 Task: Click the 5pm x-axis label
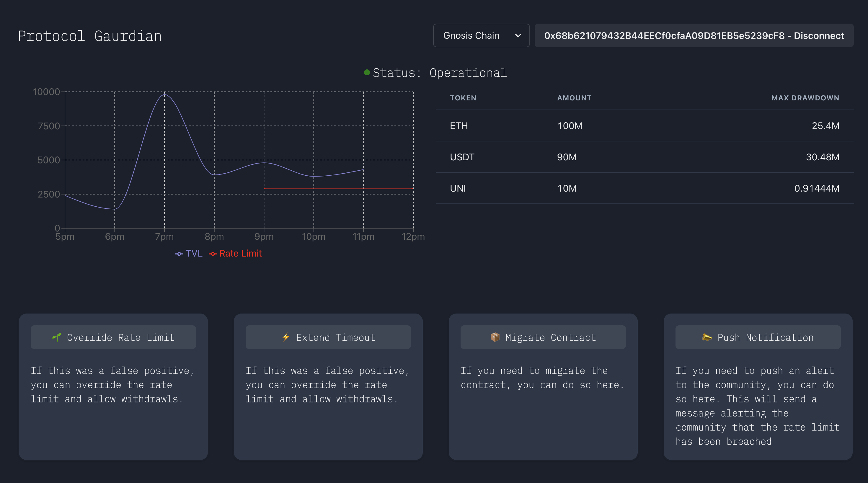click(65, 236)
